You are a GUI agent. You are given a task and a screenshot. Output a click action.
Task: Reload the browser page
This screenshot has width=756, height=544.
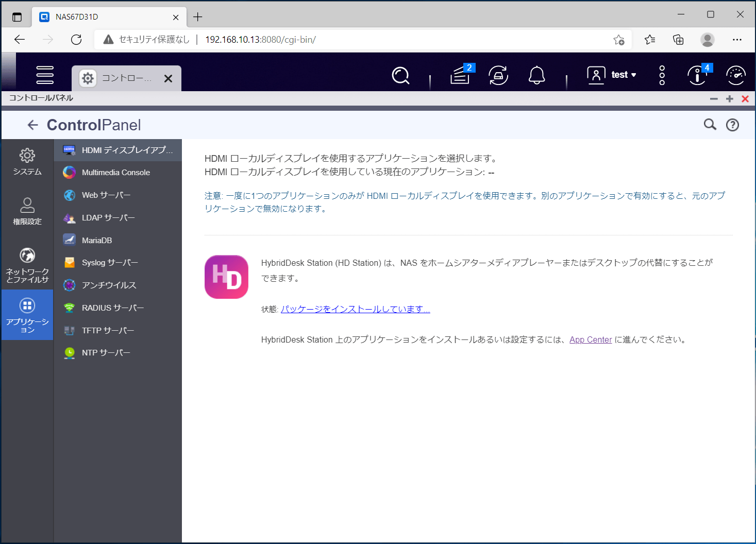point(76,40)
